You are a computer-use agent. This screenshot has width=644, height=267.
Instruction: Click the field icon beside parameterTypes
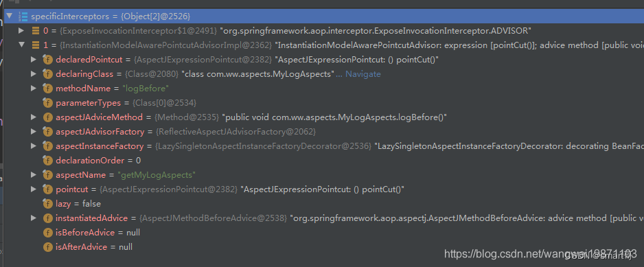47,103
